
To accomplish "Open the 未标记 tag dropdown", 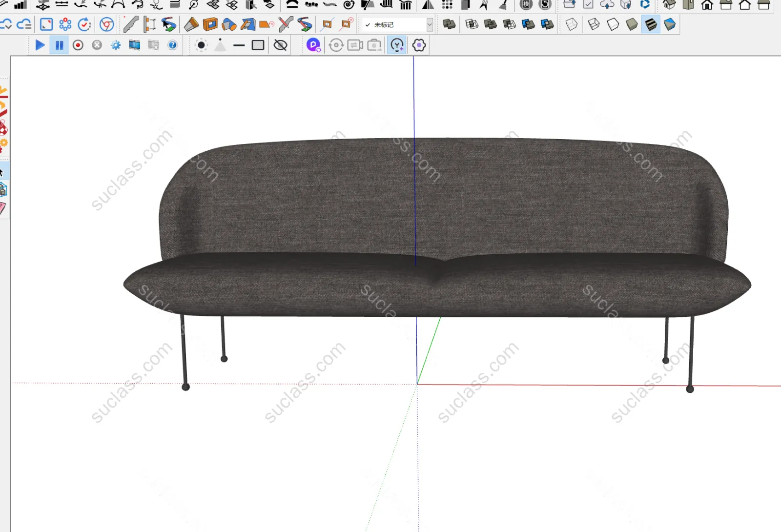I will 396,24.
